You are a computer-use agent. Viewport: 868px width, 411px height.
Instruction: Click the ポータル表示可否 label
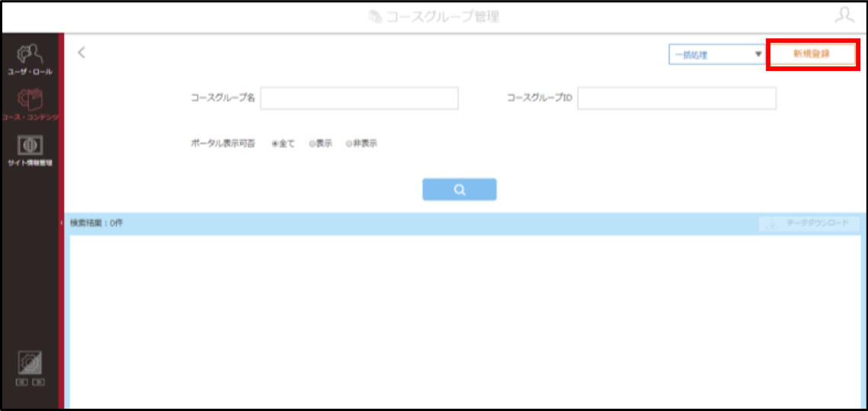223,143
